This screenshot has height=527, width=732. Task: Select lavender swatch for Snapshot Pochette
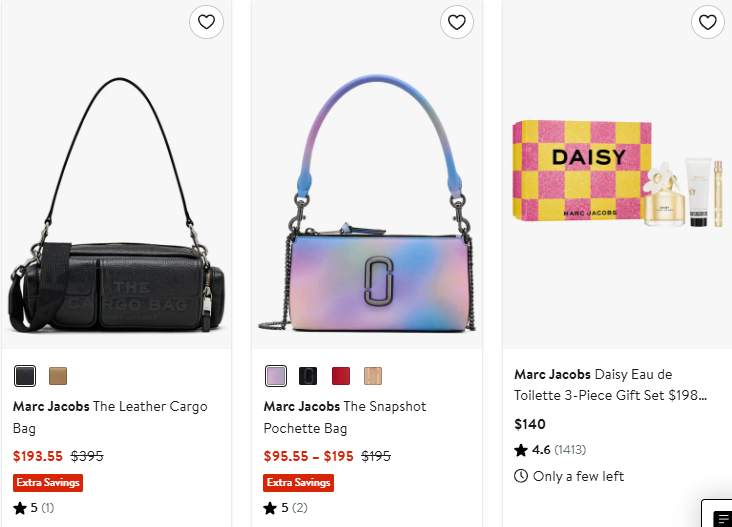[x=276, y=376]
